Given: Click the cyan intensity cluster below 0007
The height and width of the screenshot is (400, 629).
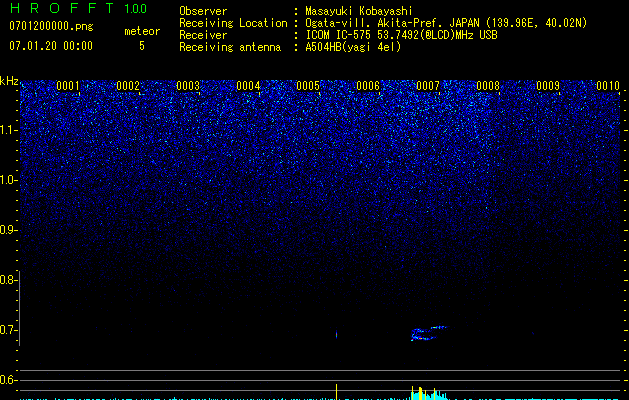Looking at the screenshot, I should pos(428,394).
